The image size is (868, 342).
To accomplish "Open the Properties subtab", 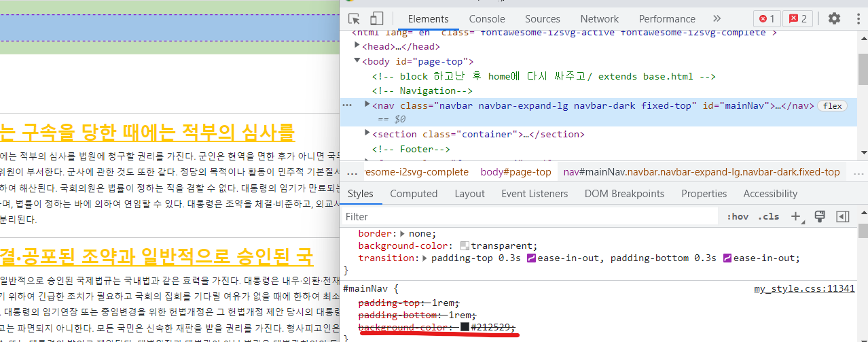I will 704,194.
